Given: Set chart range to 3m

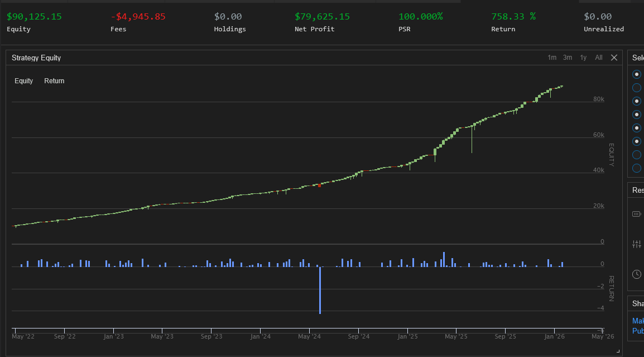Looking at the screenshot, I should point(568,58).
